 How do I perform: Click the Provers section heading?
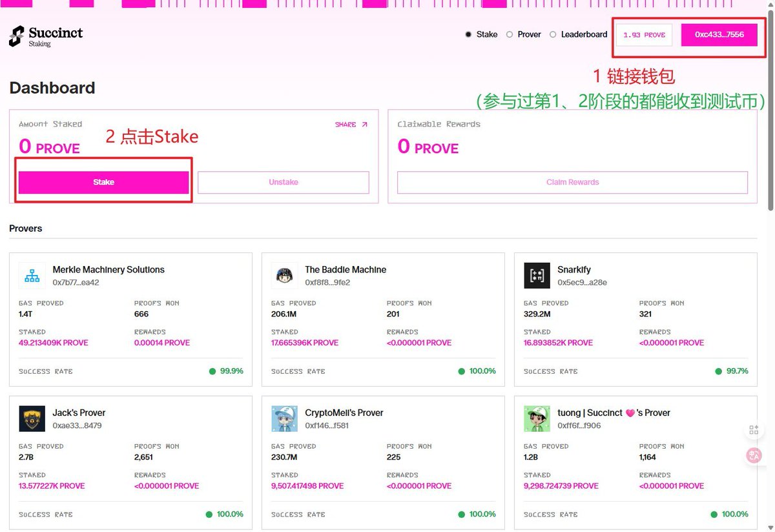click(26, 229)
